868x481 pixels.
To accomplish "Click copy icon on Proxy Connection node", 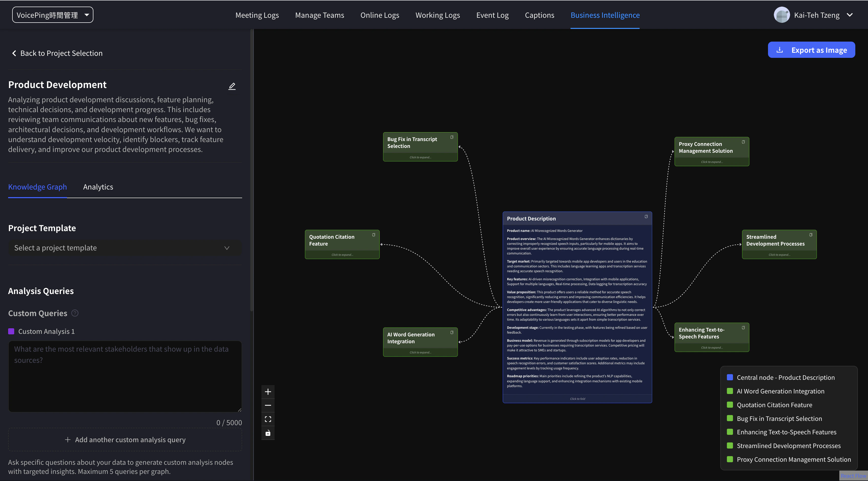I will click(743, 142).
